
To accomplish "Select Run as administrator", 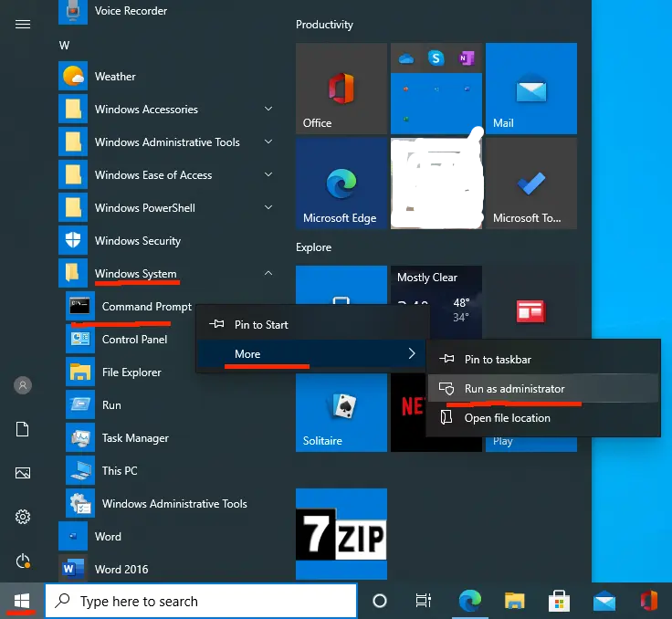I will tap(543, 388).
